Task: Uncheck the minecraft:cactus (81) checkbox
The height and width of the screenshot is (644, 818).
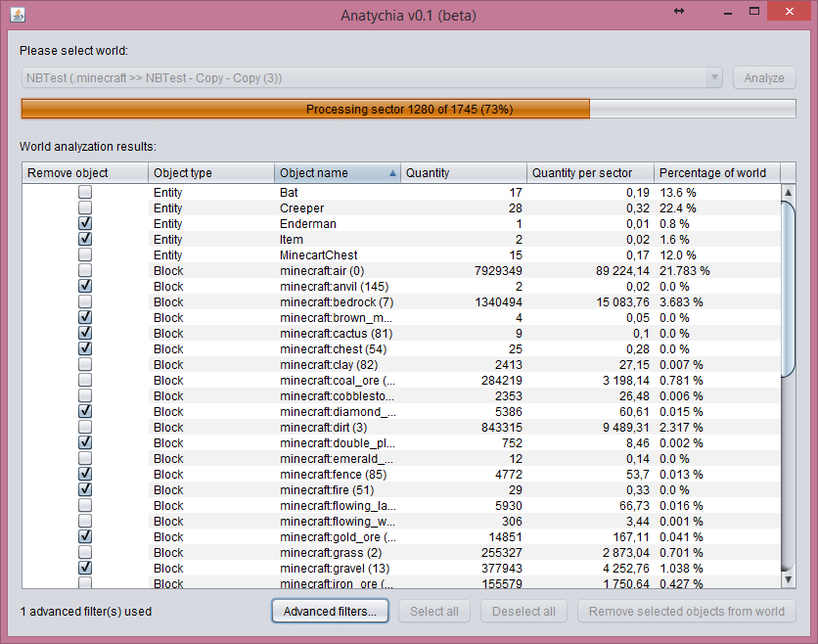Action: 85,333
